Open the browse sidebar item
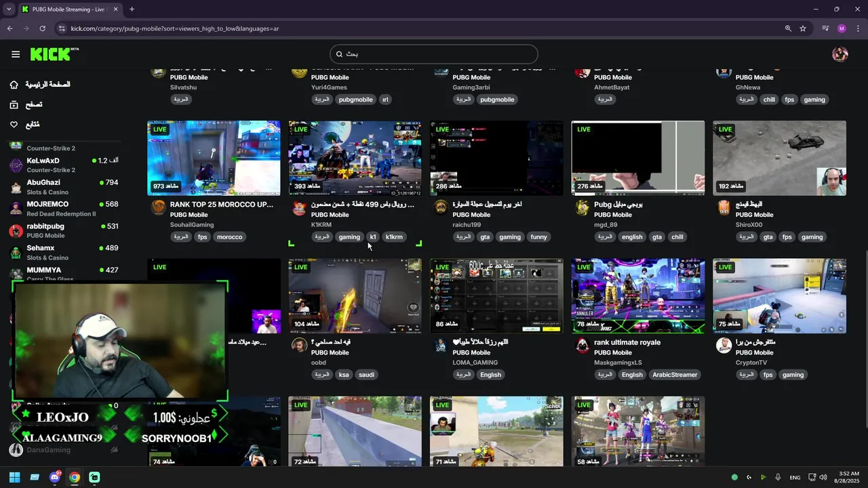The height and width of the screenshot is (488, 868). [x=26, y=104]
